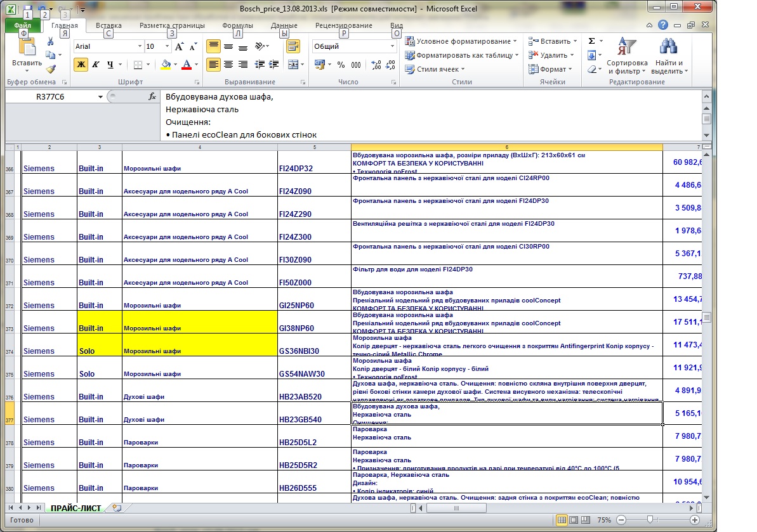Click the cell Borders icon
The image size is (757, 532).
click(x=138, y=64)
